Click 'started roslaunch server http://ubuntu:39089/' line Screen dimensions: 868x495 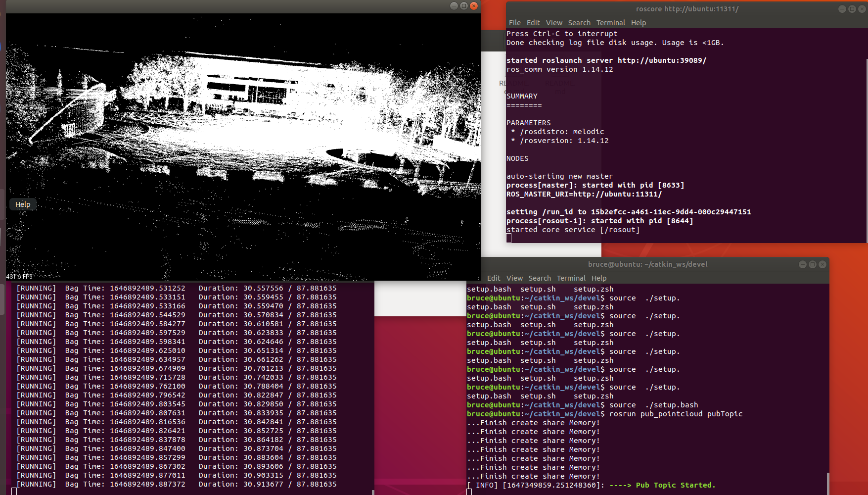[606, 60]
